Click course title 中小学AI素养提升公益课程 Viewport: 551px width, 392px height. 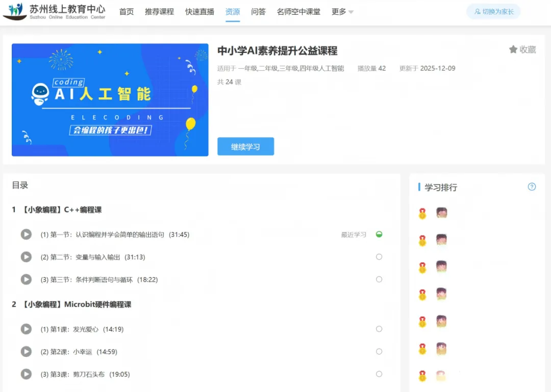click(277, 50)
